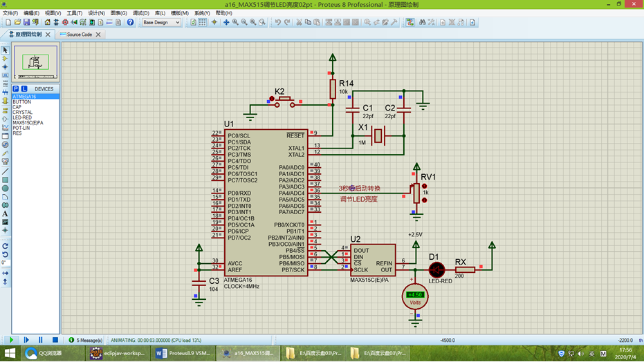
Task: Create a new project with New icon
Action: pyautogui.click(x=8, y=23)
